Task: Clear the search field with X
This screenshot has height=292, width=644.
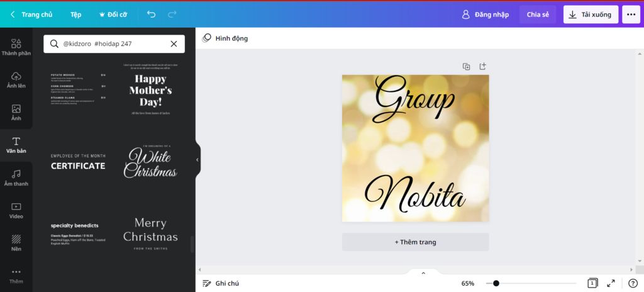Action: click(174, 44)
